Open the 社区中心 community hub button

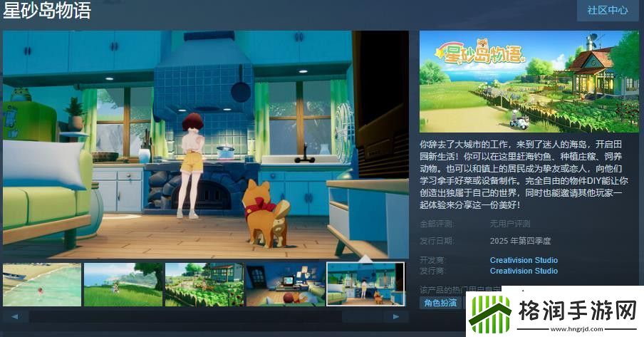pyautogui.click(x=608, y=10)
